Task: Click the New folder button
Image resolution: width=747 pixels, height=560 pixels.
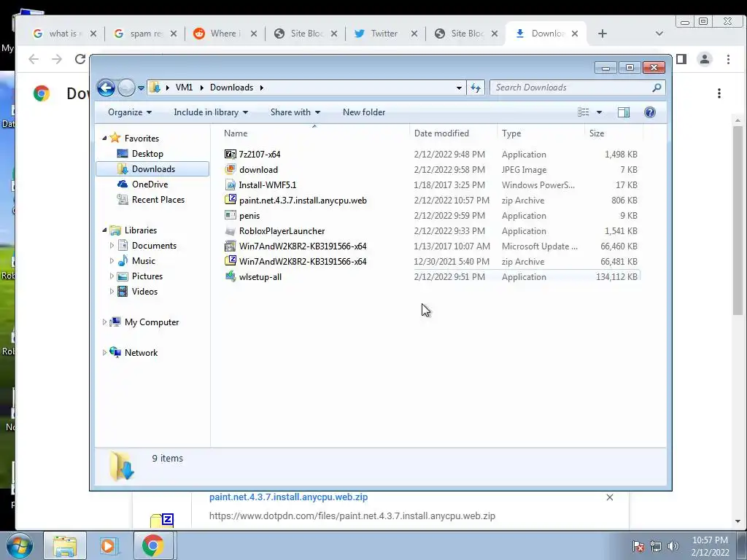Action: 364,112
